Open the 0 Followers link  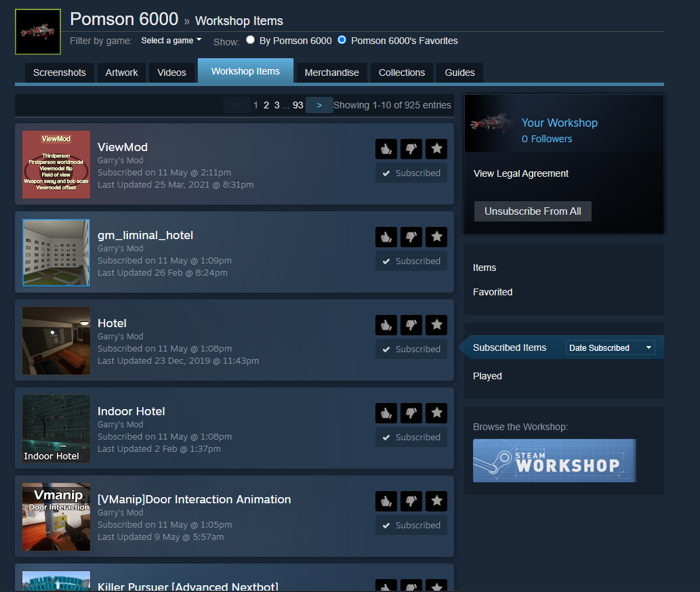(x=547, y=139)
